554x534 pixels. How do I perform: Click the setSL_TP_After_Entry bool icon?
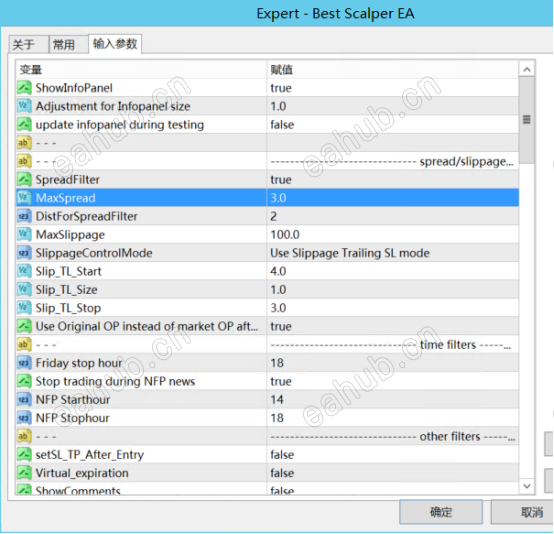24,454
